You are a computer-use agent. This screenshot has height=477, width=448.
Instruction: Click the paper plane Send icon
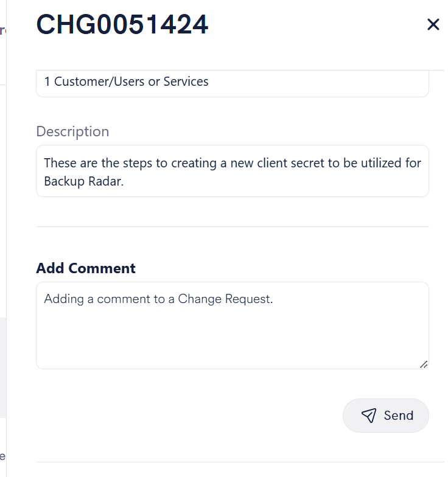click(x=369, y=415)
